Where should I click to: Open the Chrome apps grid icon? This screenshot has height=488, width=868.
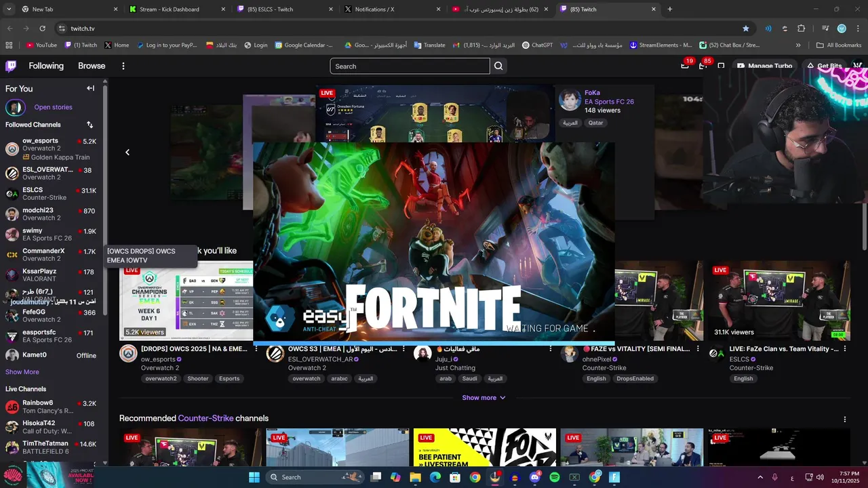point(9,45)
